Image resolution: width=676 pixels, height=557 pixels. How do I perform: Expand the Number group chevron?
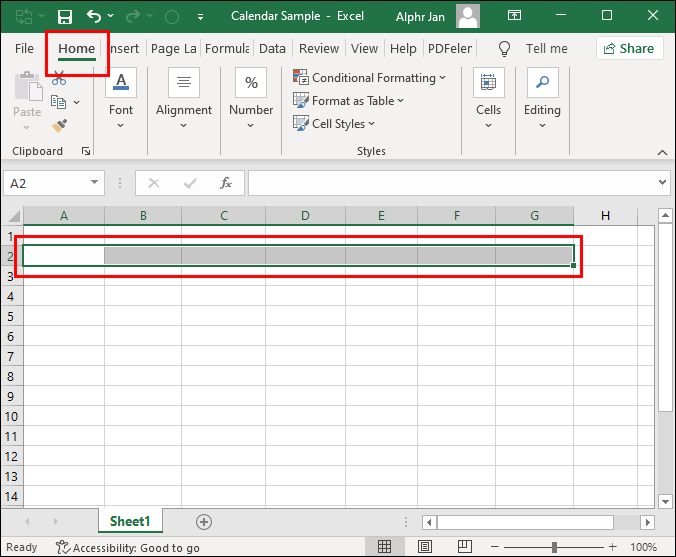tap(250, 125)
